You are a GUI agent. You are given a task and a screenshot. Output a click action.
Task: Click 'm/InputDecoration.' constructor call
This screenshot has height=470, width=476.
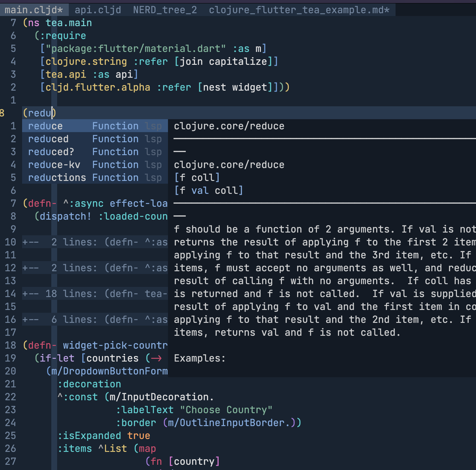pos(162,397)
